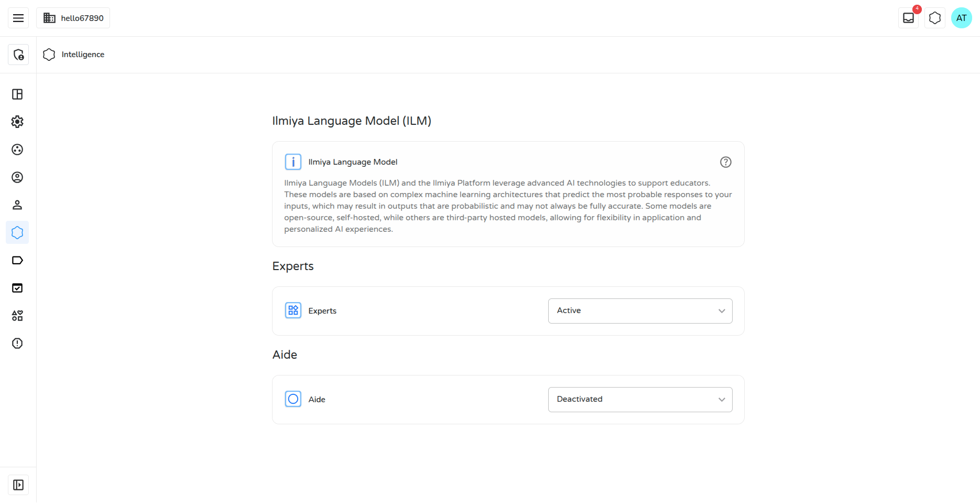Click the Aide section heading
Viewport: 980px width, 504px height.
coord(285,355)
